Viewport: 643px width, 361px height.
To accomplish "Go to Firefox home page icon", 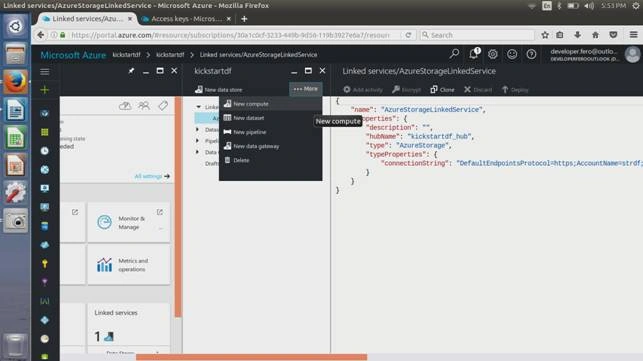I will tap(595, 35).
